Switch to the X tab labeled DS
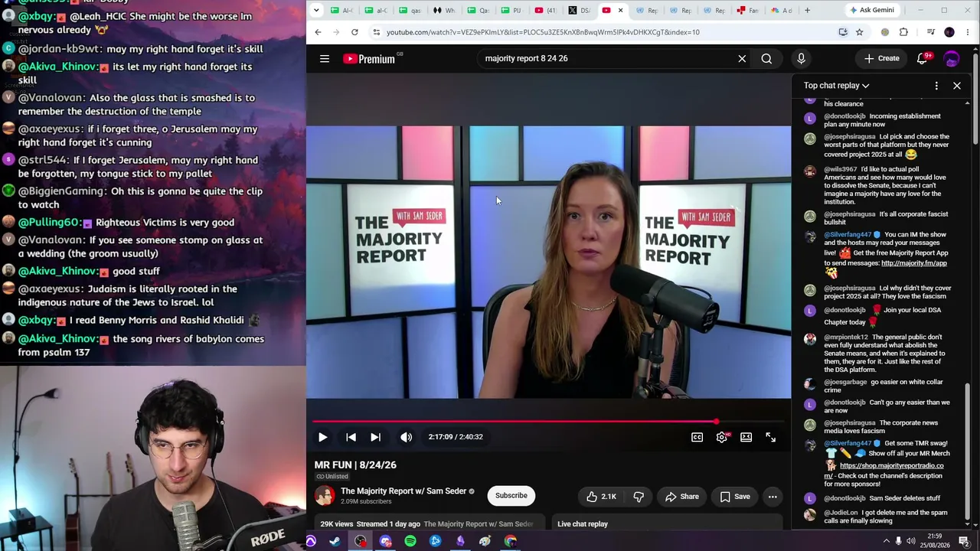The width and height of the screenshot is (980, 551). point(579,10)
